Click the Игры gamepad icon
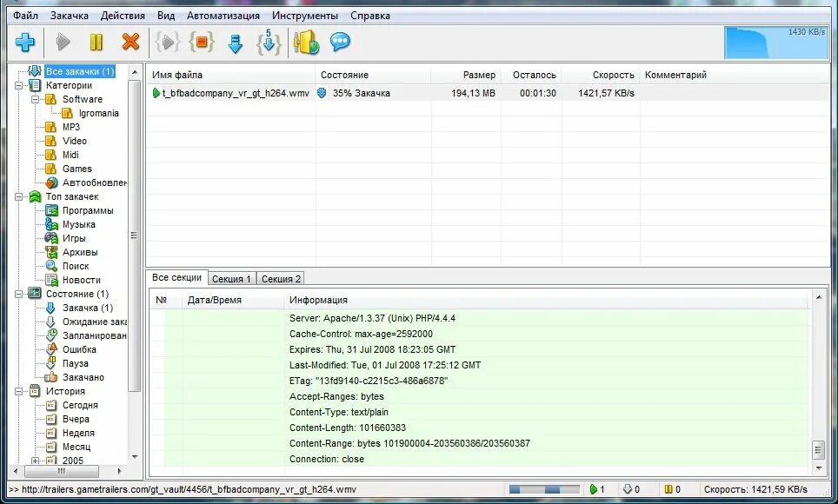This screenshot has height=504, width=838. click(x=51, y=238)
